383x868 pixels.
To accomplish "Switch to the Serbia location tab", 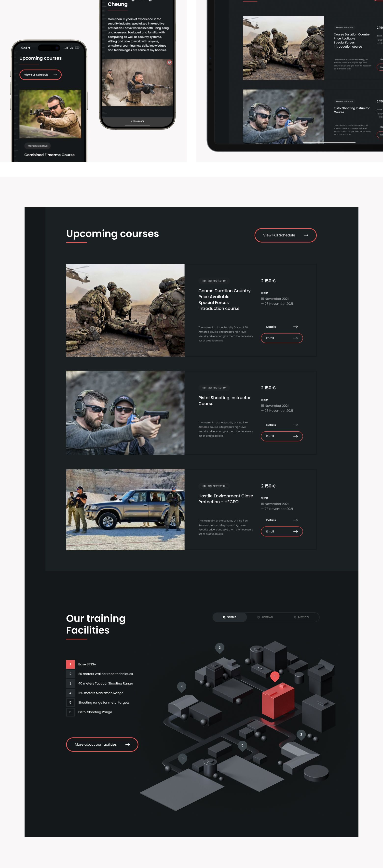I will pyautogui.click(x=230, y=617).
